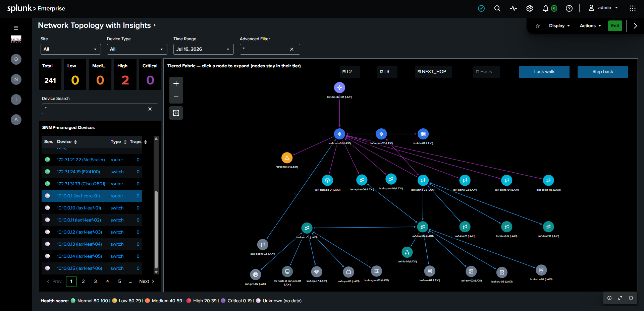
Task: Open device 172.31.24.19 (EX4100) link
Action: [78, 172]
